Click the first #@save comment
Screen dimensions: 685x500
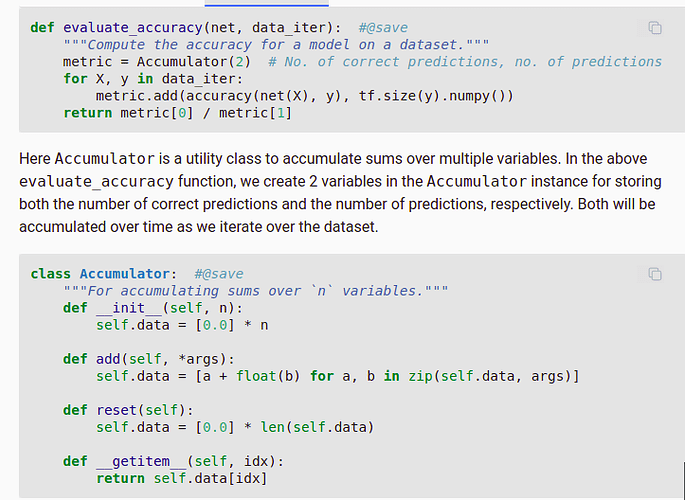click(x=383, y=28)
